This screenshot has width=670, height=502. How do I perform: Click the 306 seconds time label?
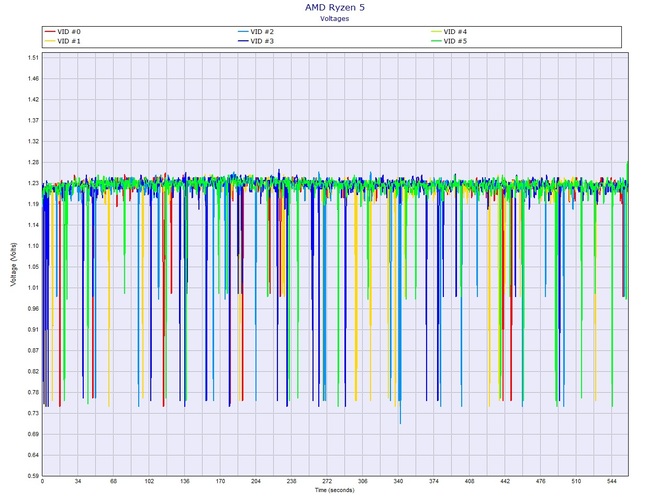[x=362, y=481]
